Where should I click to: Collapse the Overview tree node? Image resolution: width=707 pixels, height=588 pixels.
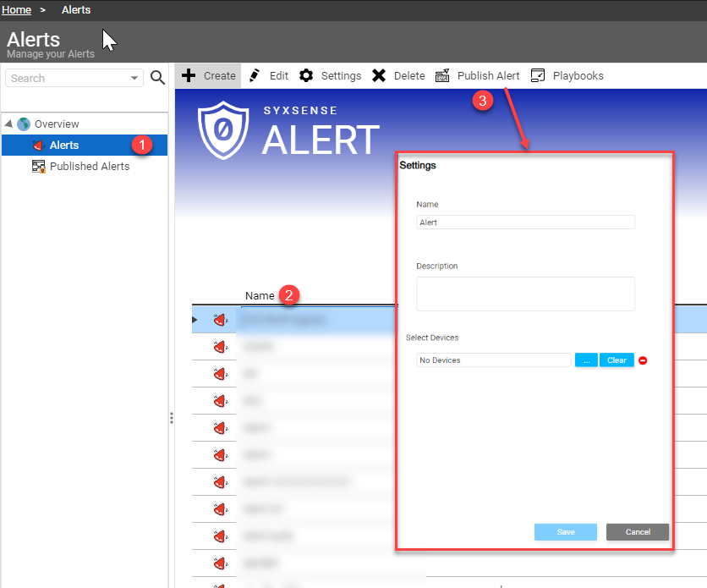pos(8,124)
